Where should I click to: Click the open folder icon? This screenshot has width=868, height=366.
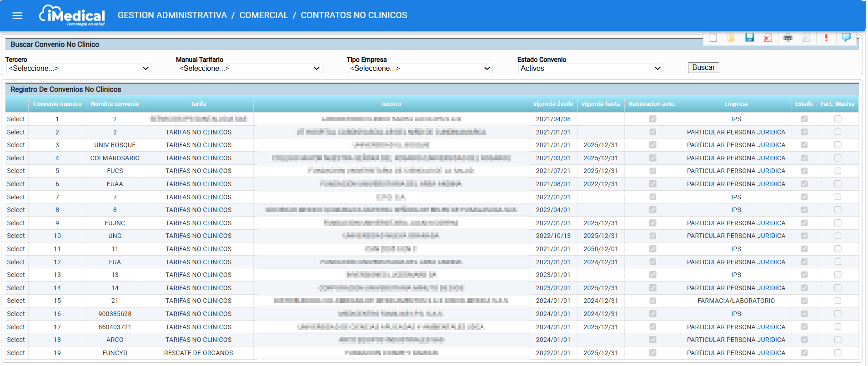tap(731, 38)
